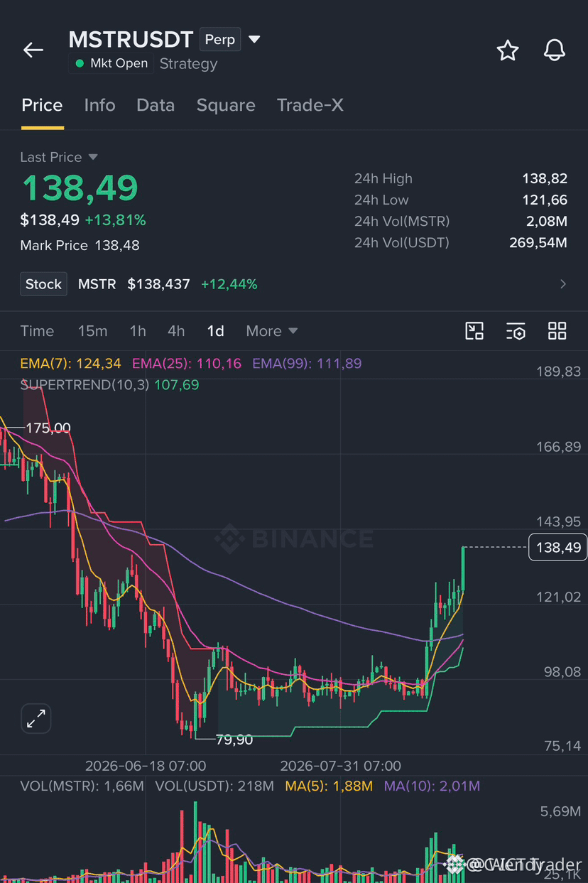The width and height of the screenshot is (588, 883).
Task: Switch to the Info tab
Action: (99, 105)
